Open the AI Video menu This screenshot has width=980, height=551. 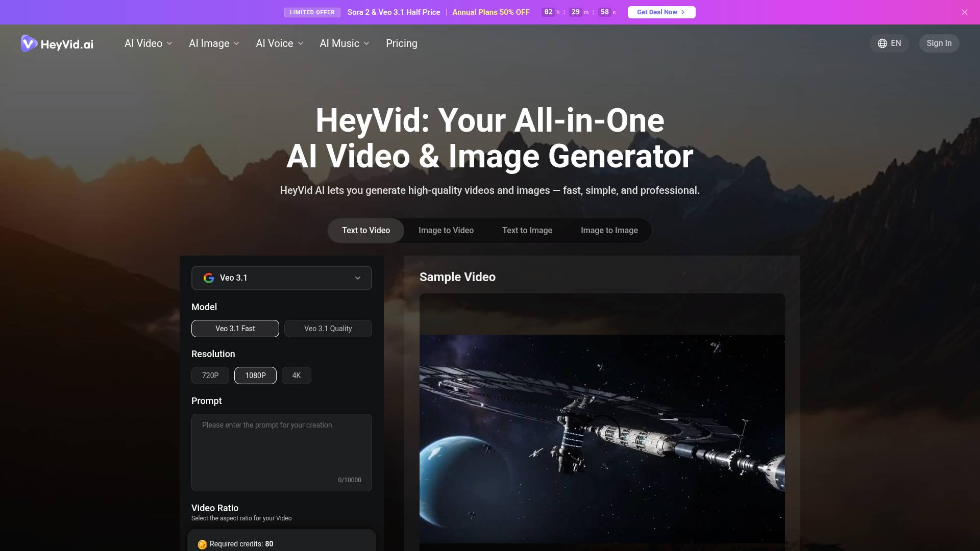149,43
